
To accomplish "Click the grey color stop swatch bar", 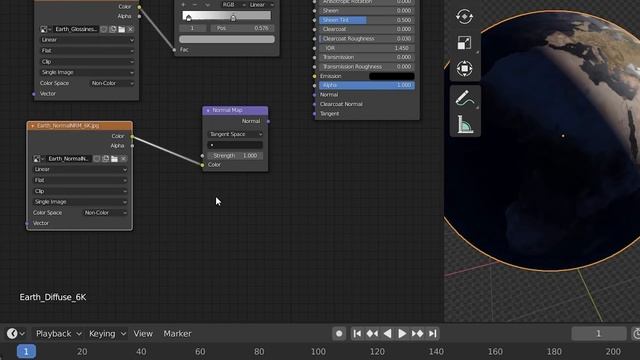I will (x=227, y=39).
